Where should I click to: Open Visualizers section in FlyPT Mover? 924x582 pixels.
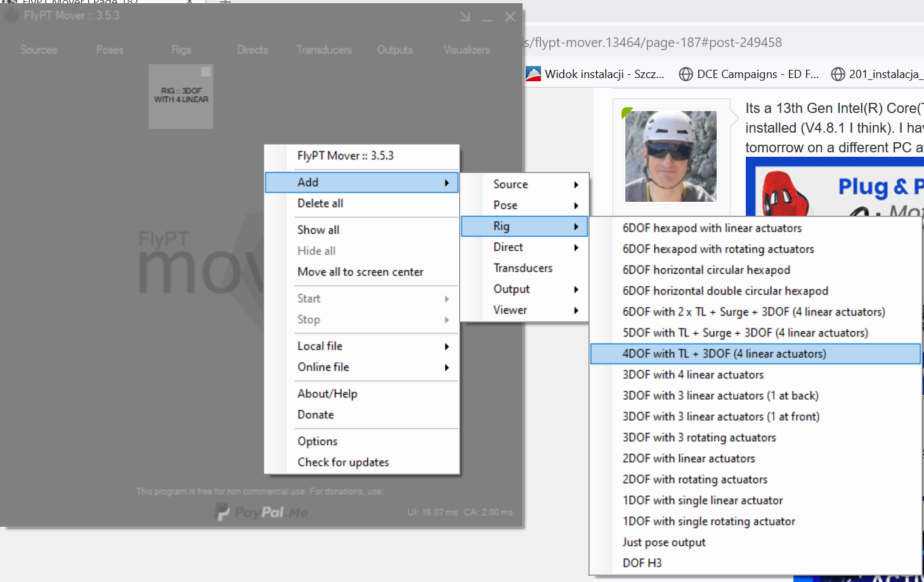point(466,50)
